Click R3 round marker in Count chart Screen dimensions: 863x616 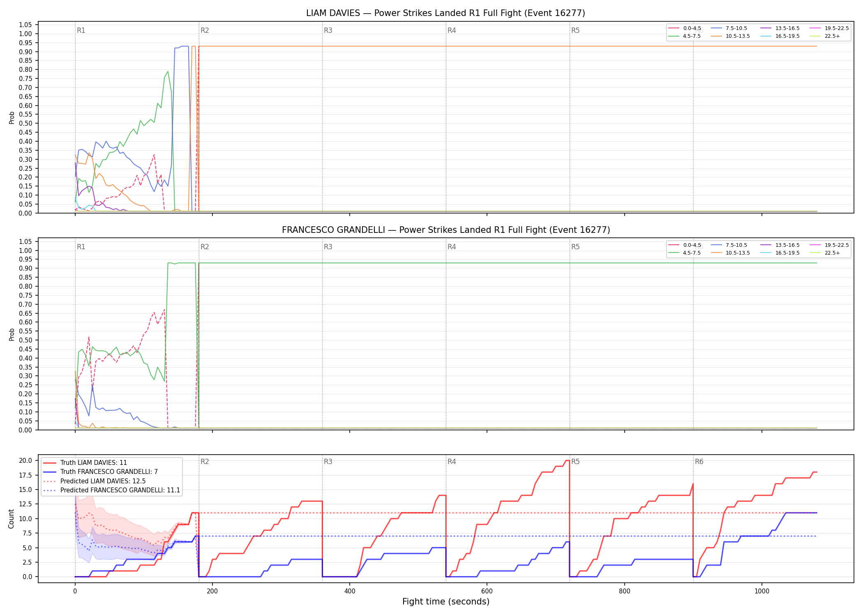point(328,462)
